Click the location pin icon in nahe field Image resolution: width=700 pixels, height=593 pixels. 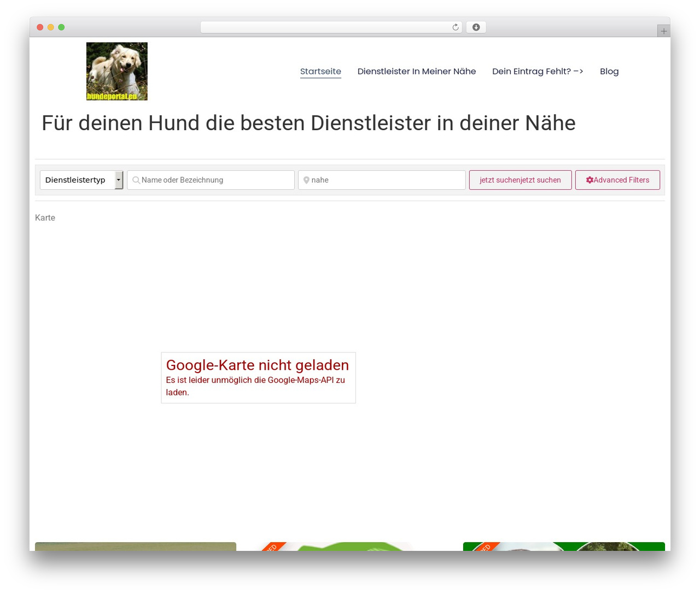306,180
